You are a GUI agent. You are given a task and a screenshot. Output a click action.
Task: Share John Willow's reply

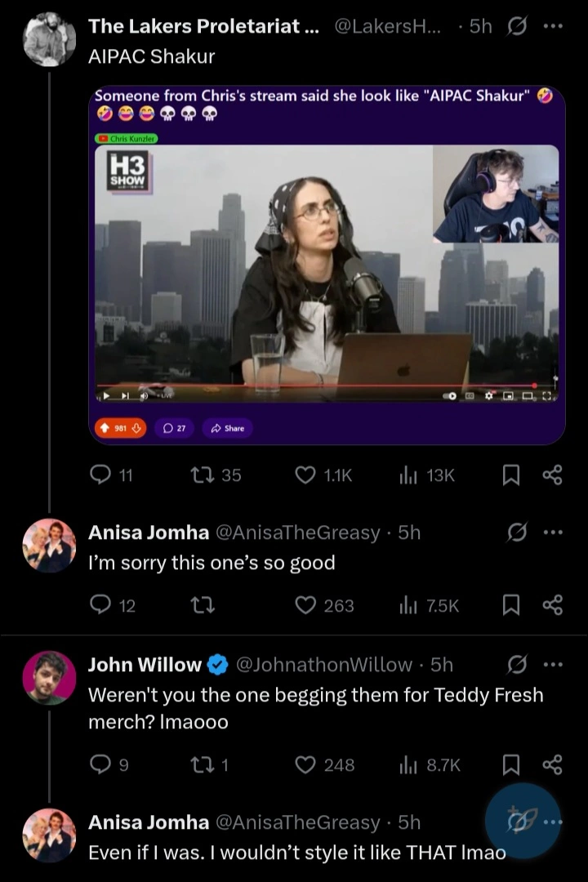coord(553,764)
